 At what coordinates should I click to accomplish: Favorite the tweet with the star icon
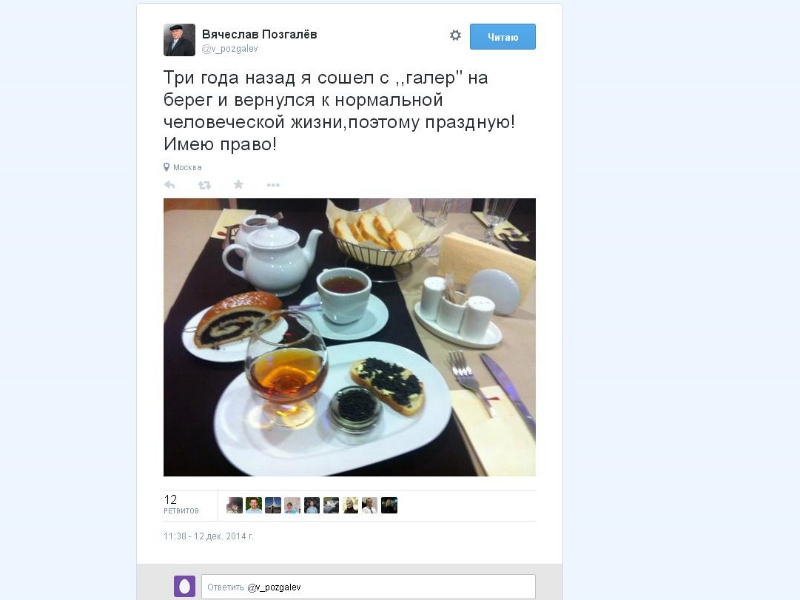pyautogui.click(x=238, y=184)
